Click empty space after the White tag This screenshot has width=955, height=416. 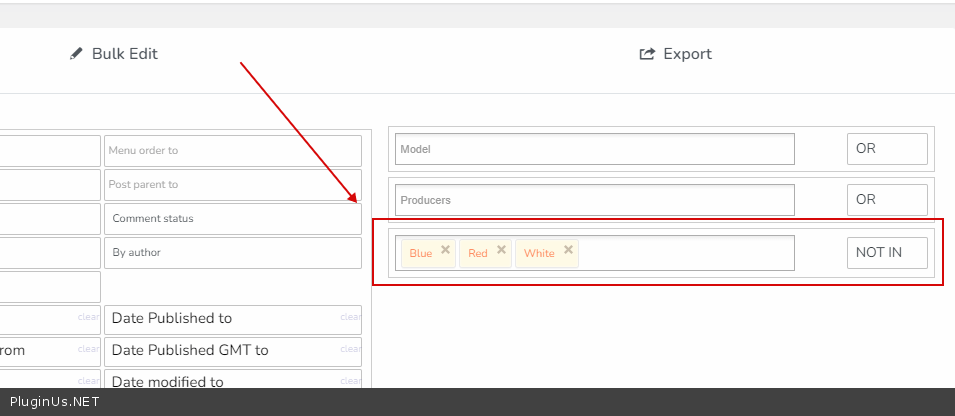[685, 253]
